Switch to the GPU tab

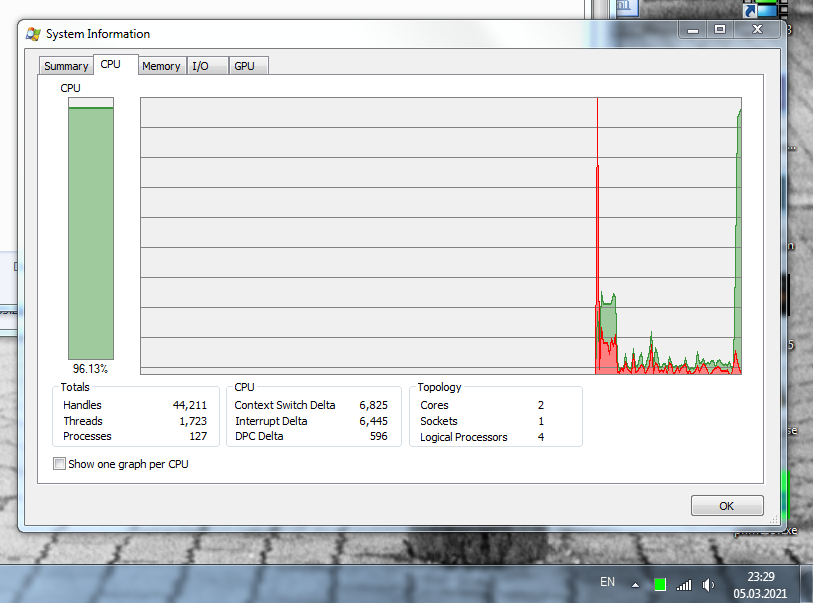pyautogui.click(x=248, y=66)
